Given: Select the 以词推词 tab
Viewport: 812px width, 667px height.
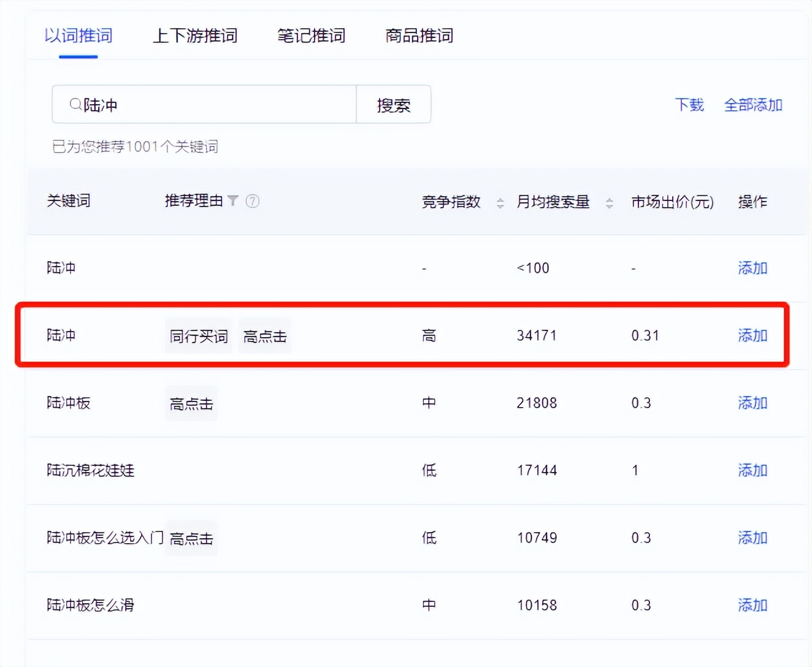Looking at the screenshot, I should click(x=78, y=36).
